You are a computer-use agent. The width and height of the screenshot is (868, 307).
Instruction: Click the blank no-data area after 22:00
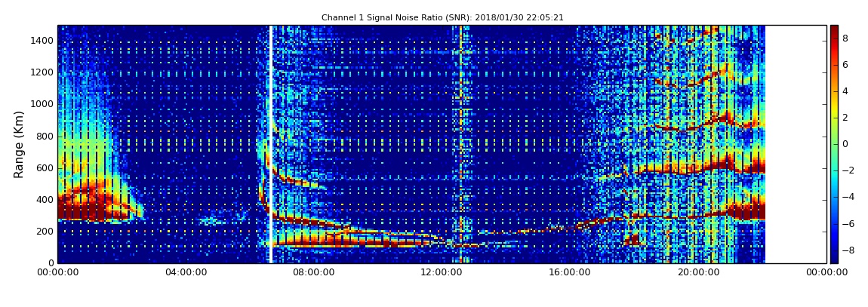click(x=796, y=144)
